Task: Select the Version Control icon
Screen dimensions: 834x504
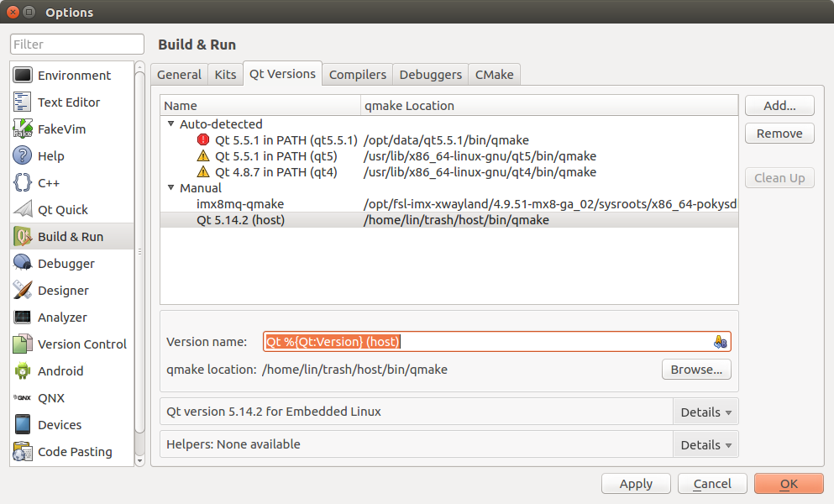Action: click(23, 344)
